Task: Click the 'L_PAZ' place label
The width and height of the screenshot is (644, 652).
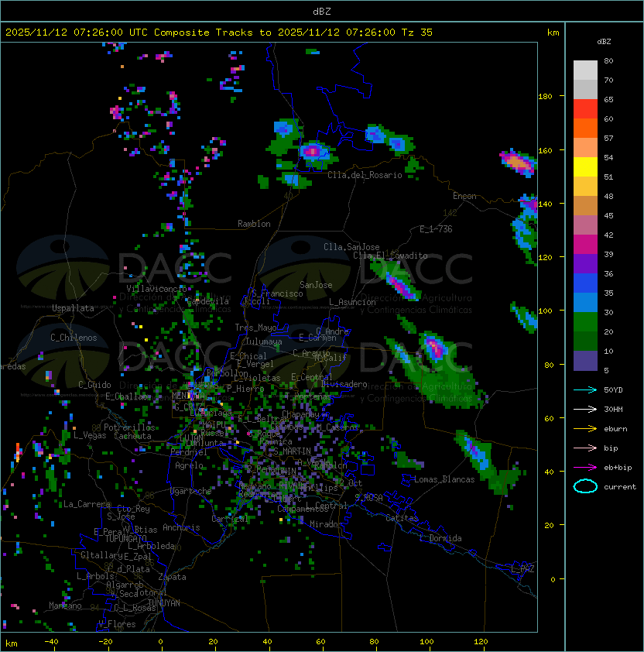Action: click(x=522, y=569)
